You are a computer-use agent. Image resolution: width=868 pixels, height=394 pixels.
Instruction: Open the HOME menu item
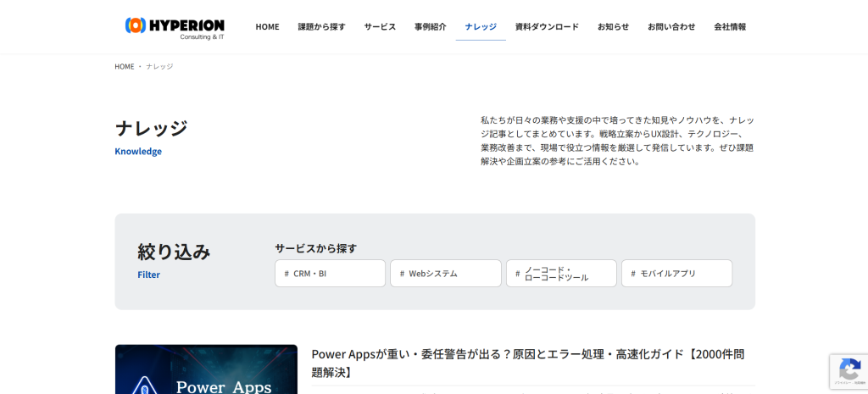pos(267,26)
